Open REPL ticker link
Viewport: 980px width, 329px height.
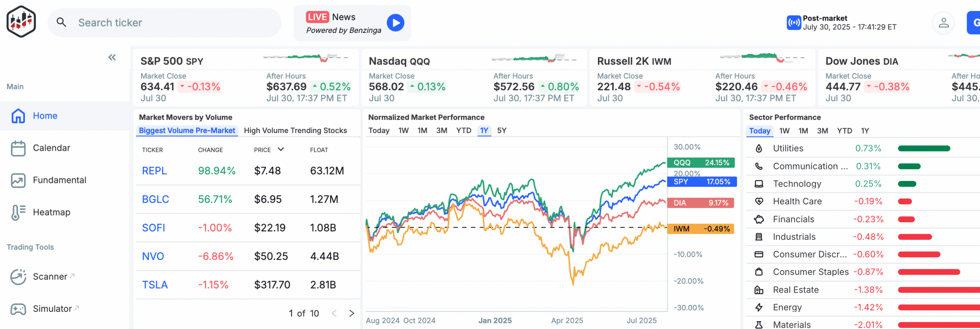pyautogui.click(x=154, y=171)
